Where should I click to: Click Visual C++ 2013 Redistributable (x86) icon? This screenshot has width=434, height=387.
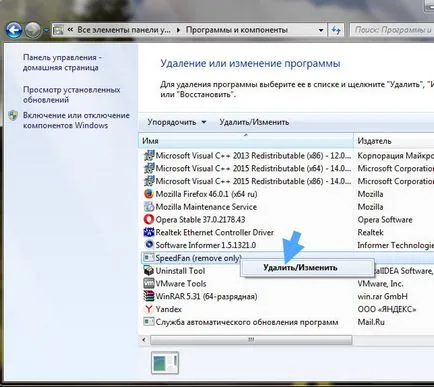149,156
